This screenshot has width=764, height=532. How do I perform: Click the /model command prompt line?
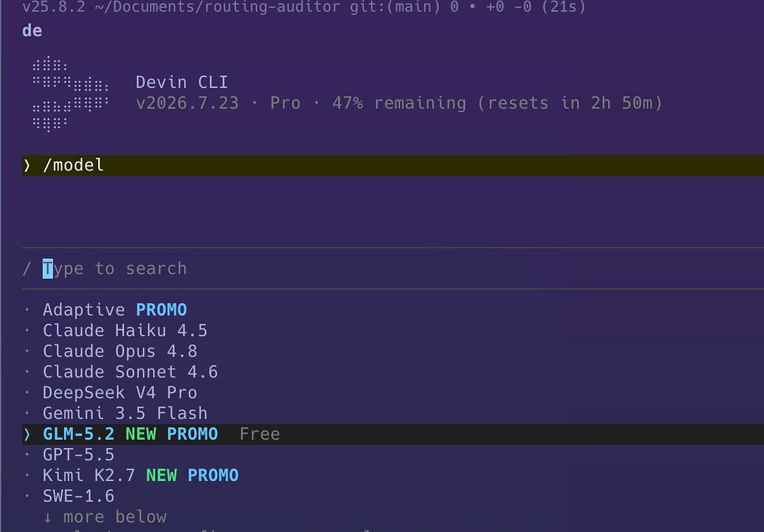(393, 165)
